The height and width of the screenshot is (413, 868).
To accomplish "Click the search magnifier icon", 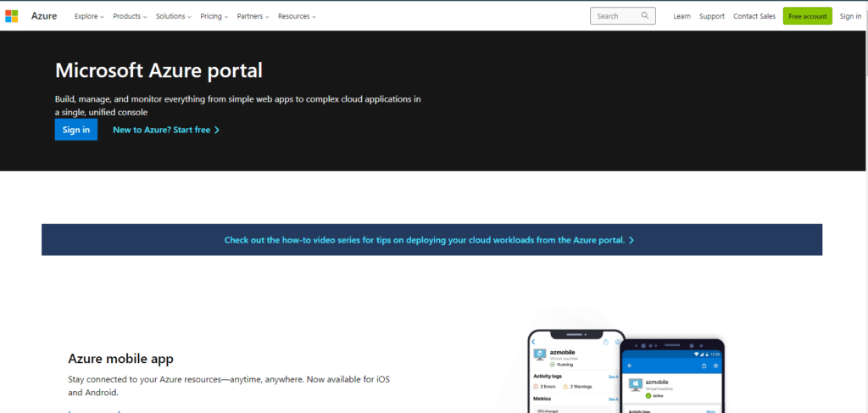I will 645,15.
